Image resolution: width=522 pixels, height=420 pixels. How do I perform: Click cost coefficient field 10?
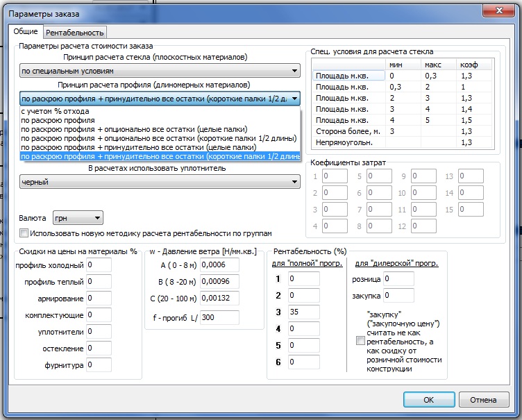coord(423,192)
